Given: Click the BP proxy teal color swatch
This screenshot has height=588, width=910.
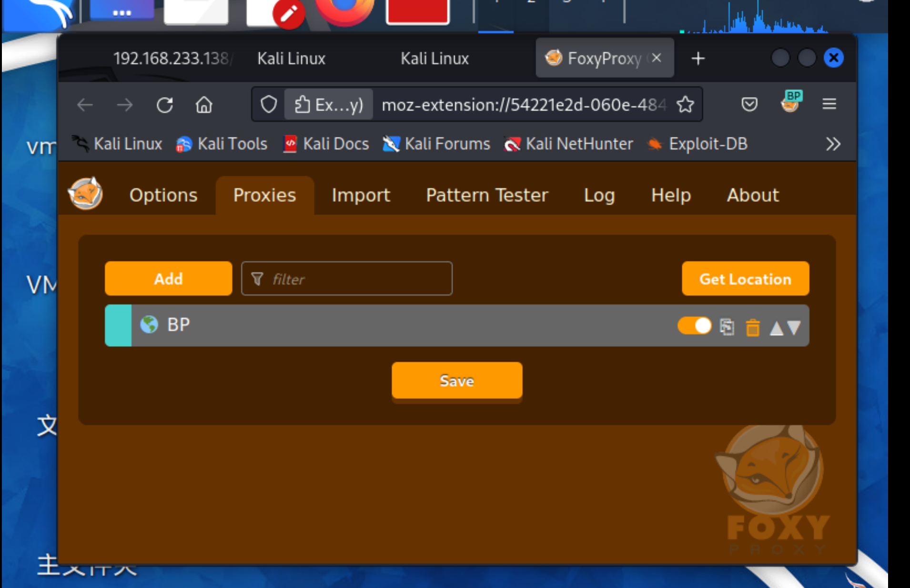Looking at the screenshot, I should click(x=118, y=326).
